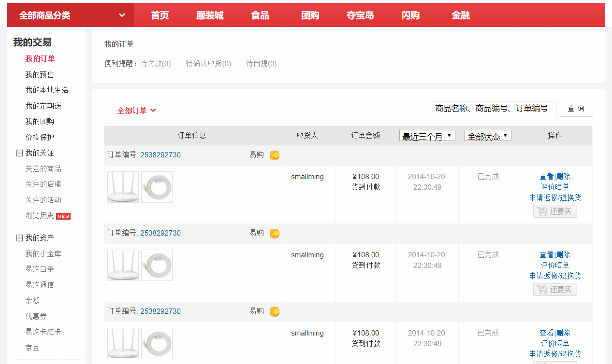The width and height of the screenshot is (612, 364).
Task: Click 还要买 button in the second order
Action: click(x=555, y=290)
